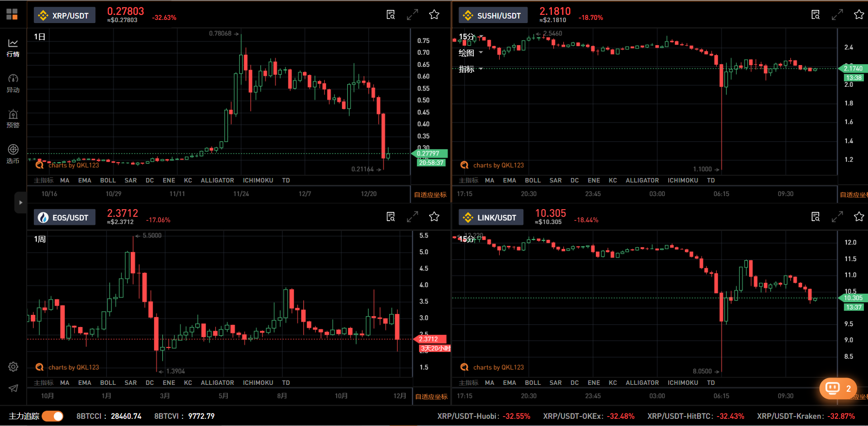
Task: Toggle the star on LINK/USDT chart
Action: (x=859, y=217)
